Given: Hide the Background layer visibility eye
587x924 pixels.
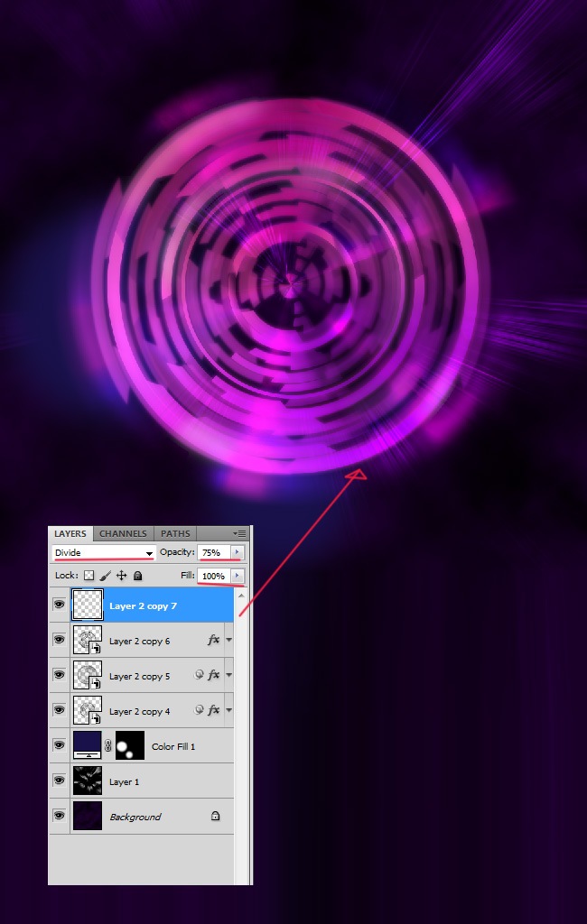Looking at the screenshot, I should [x=59, y=816].
